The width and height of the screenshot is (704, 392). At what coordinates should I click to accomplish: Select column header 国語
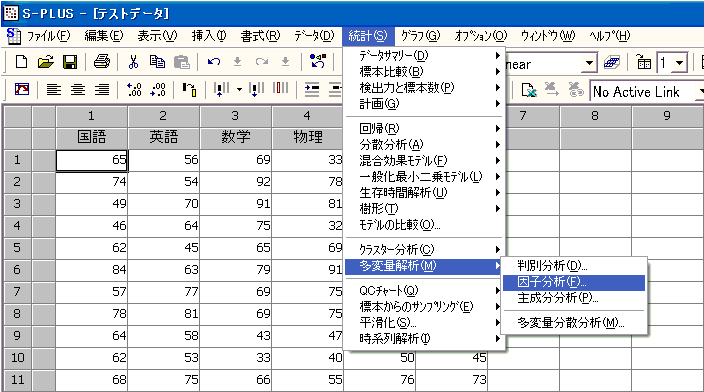(x=92, y=137)
